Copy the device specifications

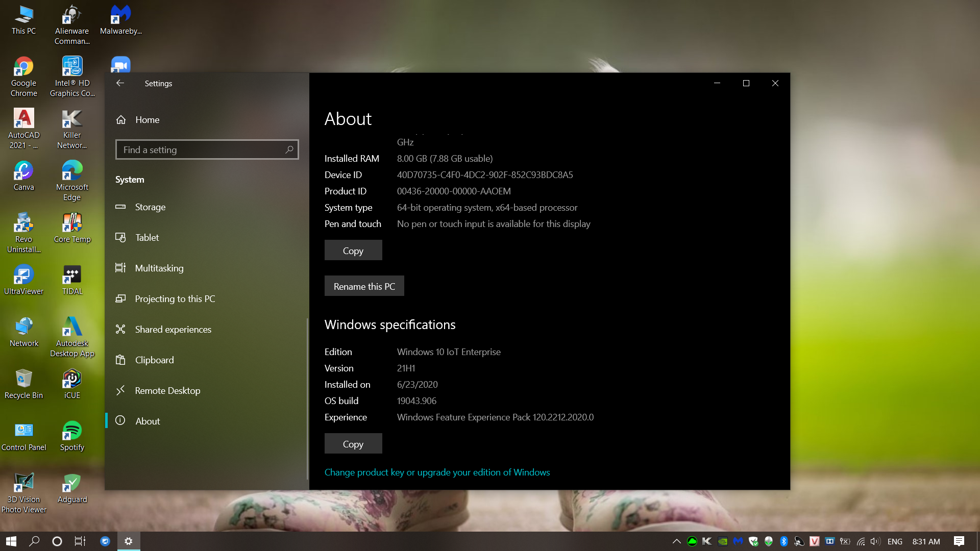[x=353, y=251]
